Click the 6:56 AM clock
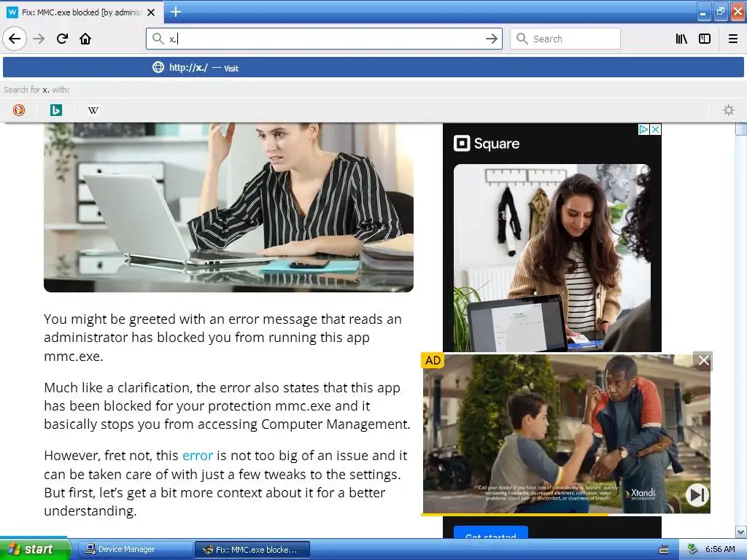Image resolution: width=747 pixels, height=560 pixels. click(720, 549)
